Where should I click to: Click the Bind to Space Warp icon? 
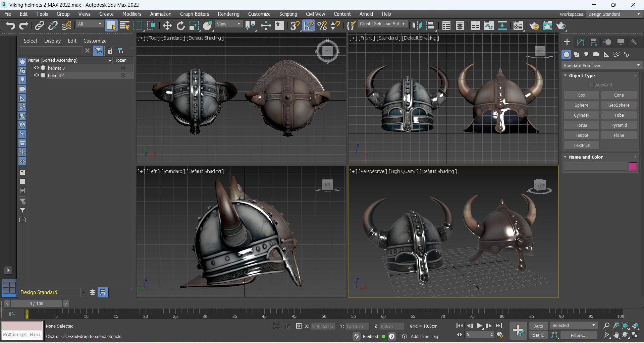pyautogui.click(x=66, y=25)
